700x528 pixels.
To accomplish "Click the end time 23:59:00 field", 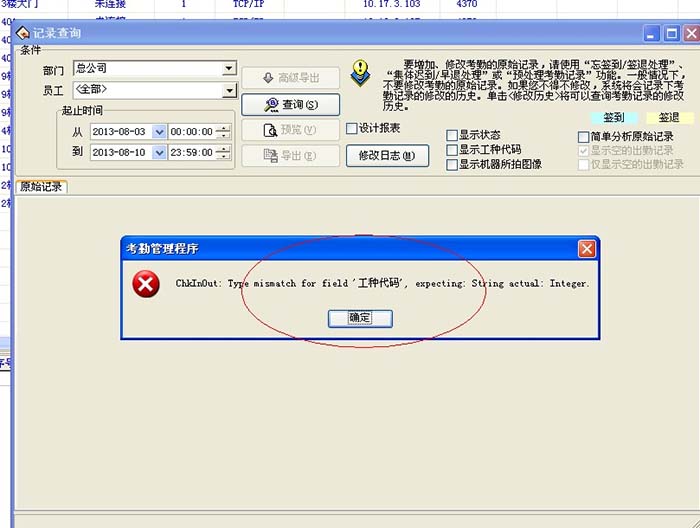I will click(192, 153).
